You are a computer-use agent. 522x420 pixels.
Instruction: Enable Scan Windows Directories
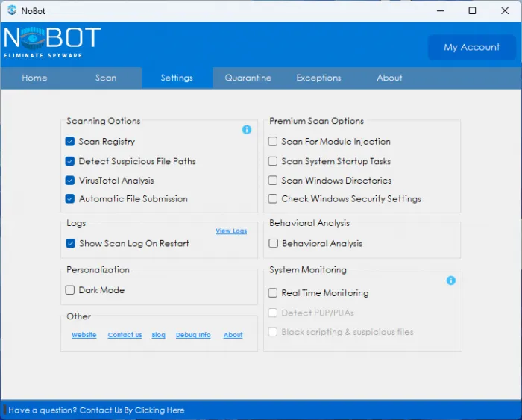click(x=273, y=181)
